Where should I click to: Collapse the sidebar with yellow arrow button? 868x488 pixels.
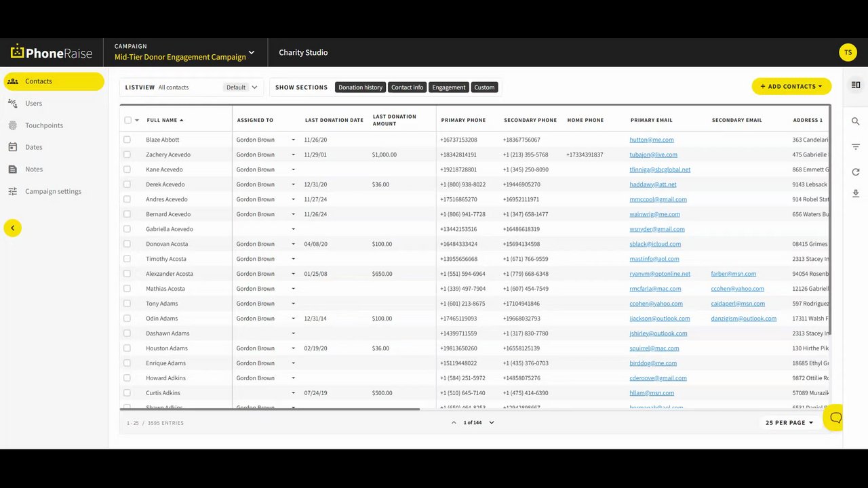[12, 228]
